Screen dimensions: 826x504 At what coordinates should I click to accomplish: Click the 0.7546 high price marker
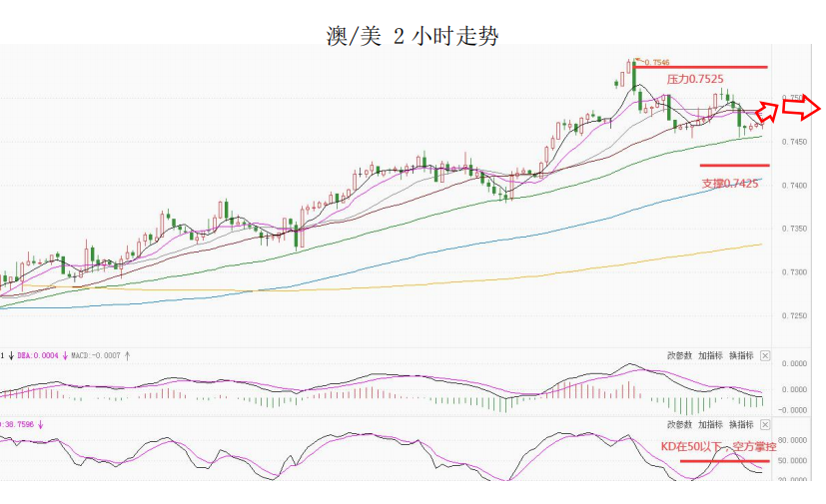[654, 62]
